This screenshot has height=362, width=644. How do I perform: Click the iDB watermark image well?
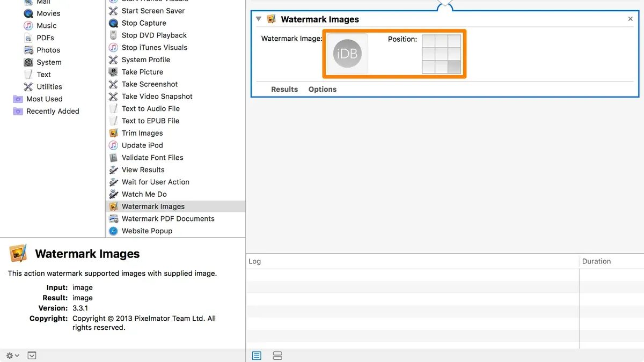coord(347,54)
